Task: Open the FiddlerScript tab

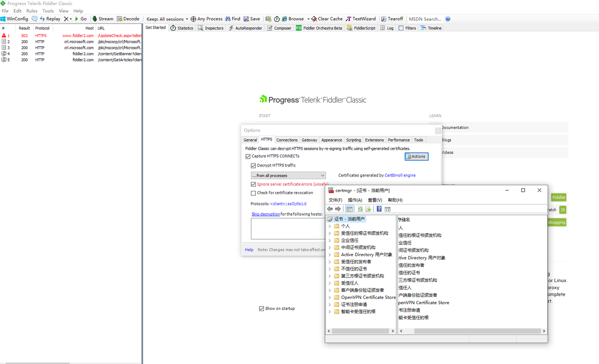Action: (x=361, y=28)
